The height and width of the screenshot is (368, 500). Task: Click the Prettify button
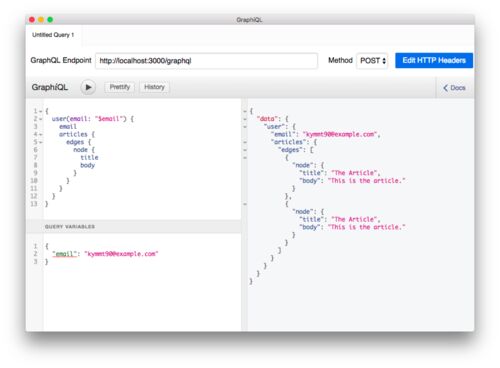coord(120,87)
